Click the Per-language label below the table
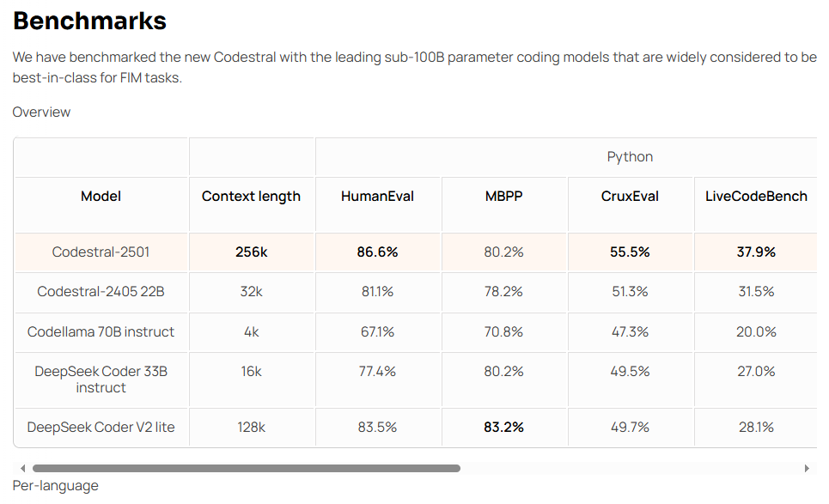Image resolution: width=829 pixels, height=504 pixels. (55, 486)
